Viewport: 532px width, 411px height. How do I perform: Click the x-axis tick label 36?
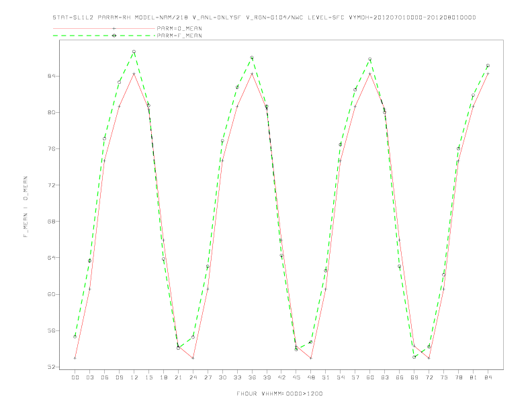click(x=252, y=377)
